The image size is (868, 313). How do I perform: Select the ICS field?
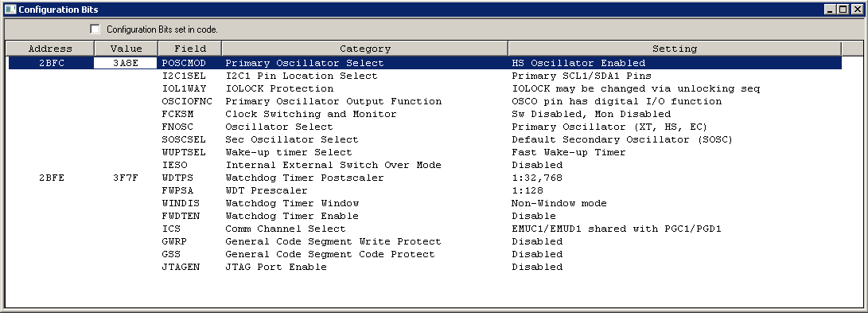pyautogui.click(x=171, y=229)
